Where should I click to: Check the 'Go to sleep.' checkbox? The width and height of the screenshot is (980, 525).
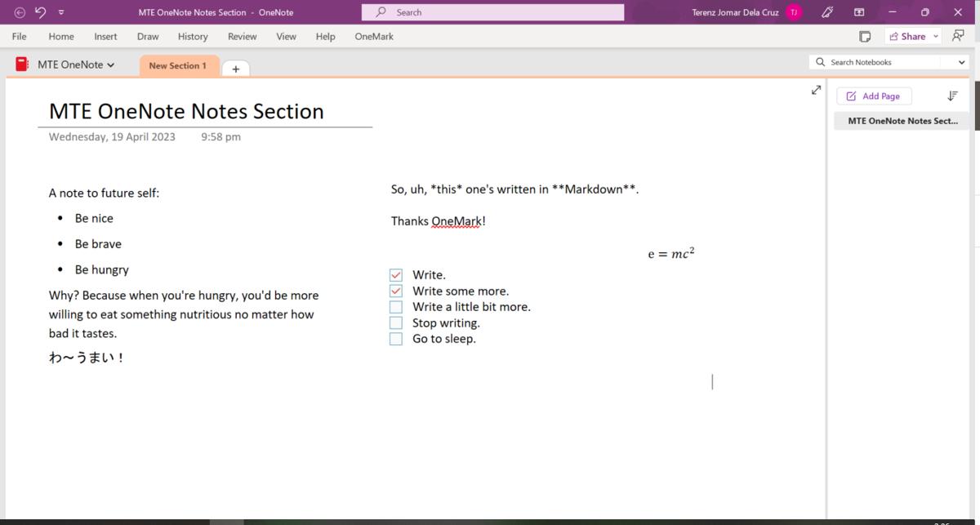396,339
